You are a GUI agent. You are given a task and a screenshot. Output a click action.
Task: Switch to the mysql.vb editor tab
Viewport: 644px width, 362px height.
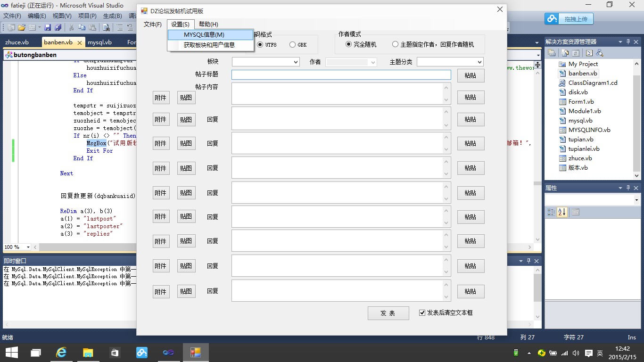(x=100, y=42)
